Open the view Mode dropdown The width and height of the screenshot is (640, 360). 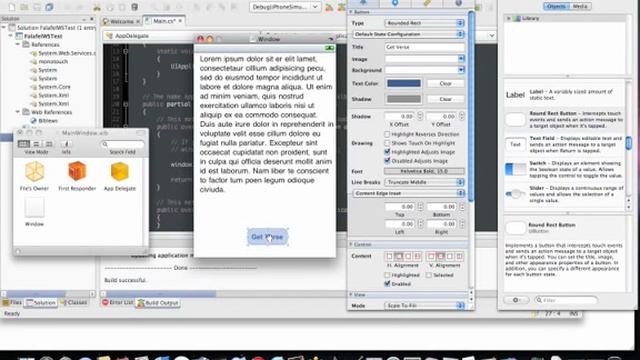pyautogui.click(x=424, y=306)
